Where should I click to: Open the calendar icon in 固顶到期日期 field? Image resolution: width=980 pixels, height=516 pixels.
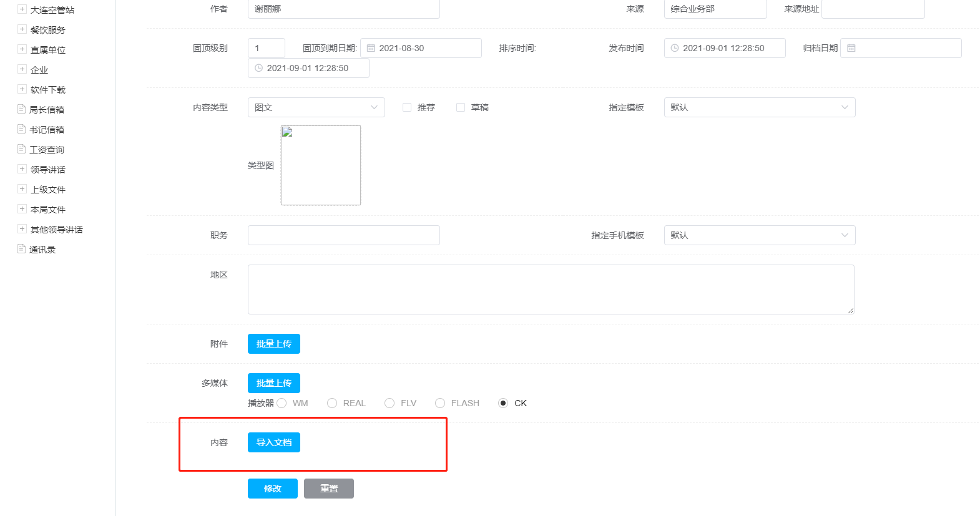coord(371,48)
